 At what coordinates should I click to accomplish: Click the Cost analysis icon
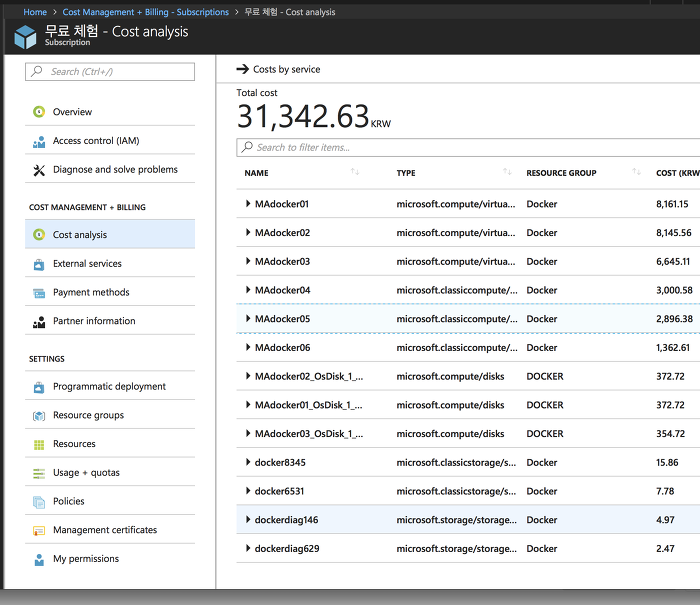coord(39,234)
